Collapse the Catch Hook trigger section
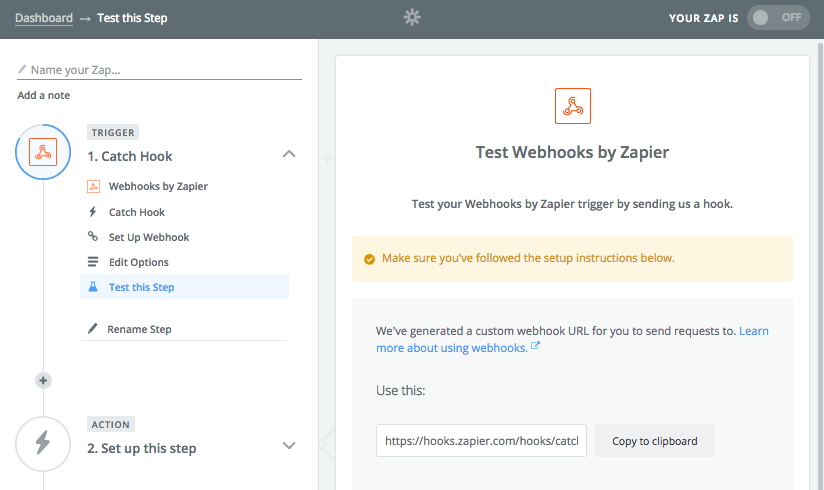 tap(289, 154)
